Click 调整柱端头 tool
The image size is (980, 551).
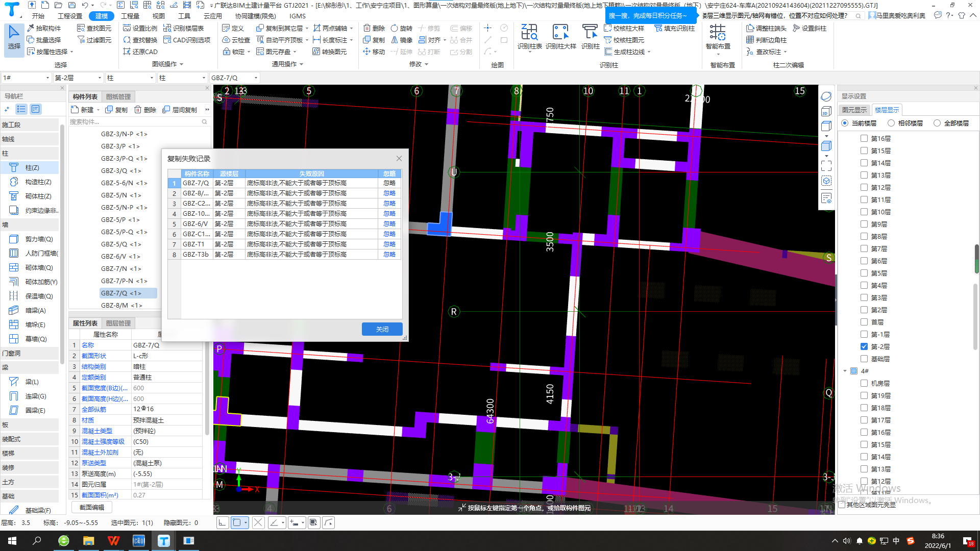(766, 28)
